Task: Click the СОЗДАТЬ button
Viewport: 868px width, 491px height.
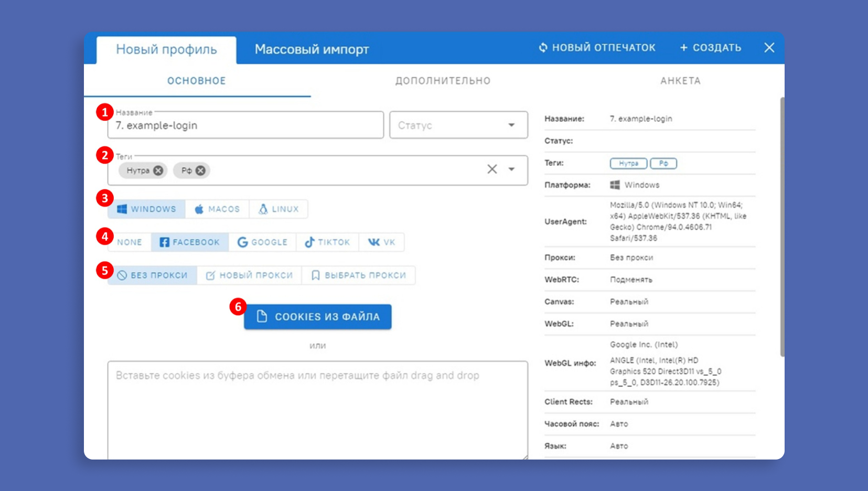Action: tap(711, 48)
